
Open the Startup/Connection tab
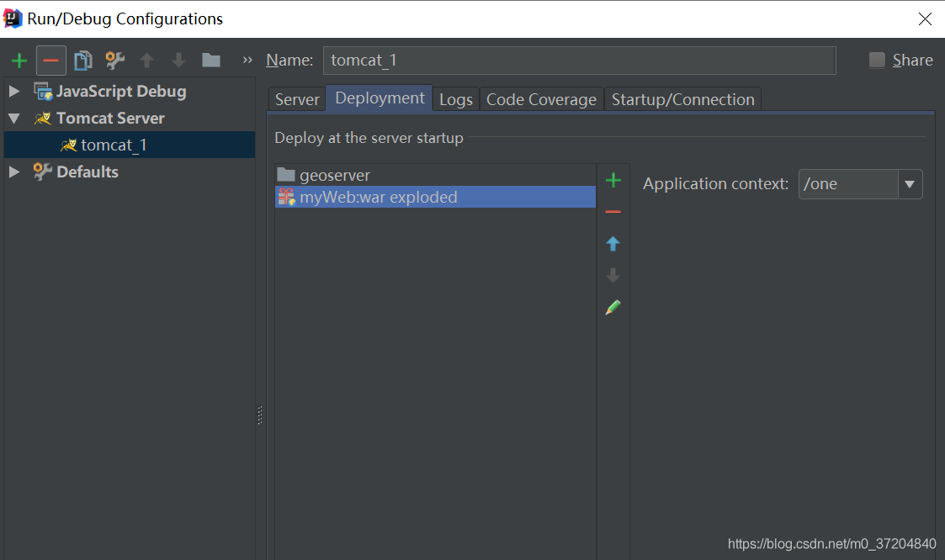(x=682, y=99)
